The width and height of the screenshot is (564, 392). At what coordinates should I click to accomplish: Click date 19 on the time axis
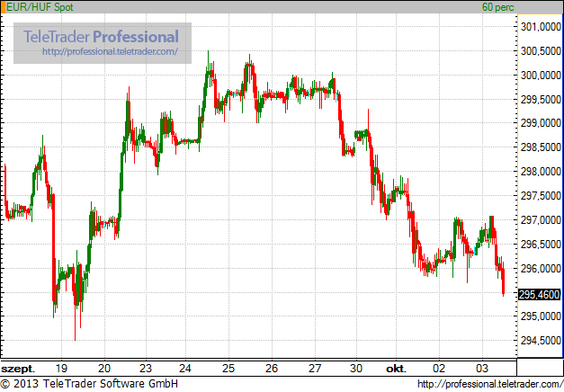pyautogui.click(x=61, y=369)
